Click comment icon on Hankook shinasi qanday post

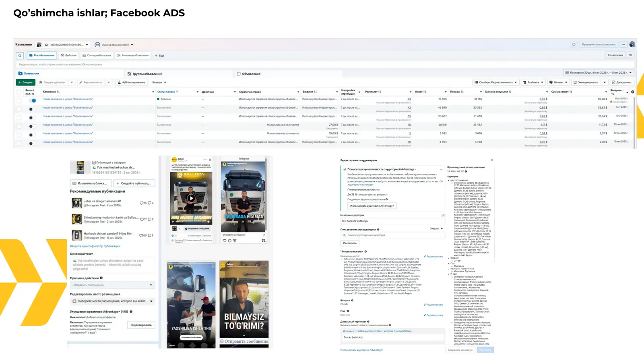149,235
